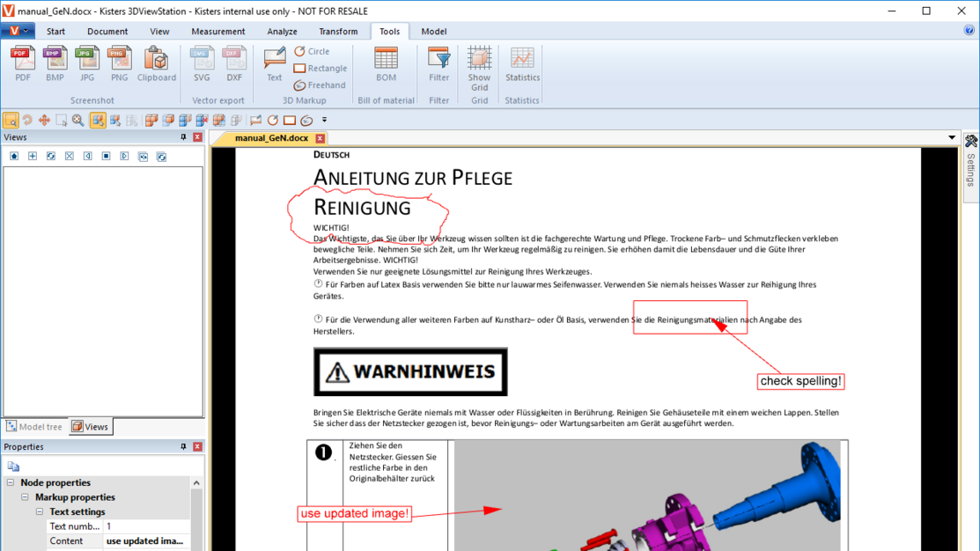
Task: Go to previous view in Views panel
Action: [87, 156]
